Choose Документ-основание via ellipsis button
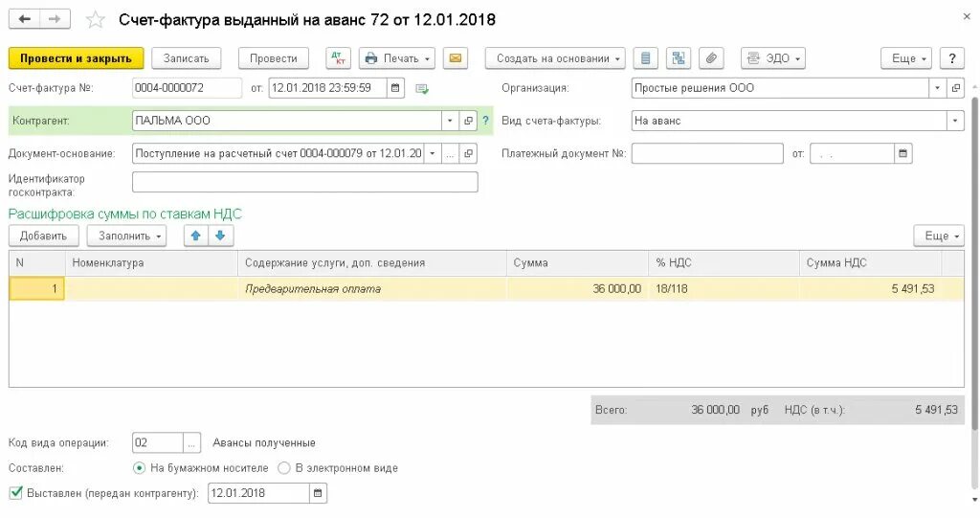 coord(450,153)
